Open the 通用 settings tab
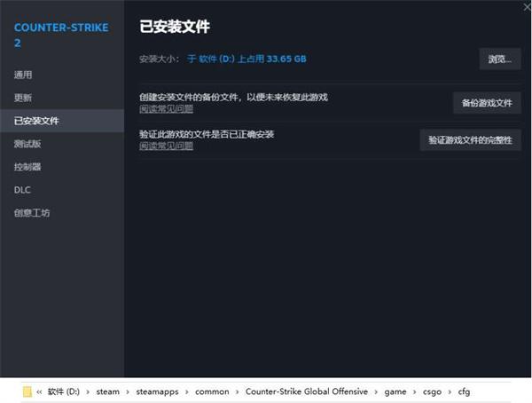The height and width of the screenshot is (403, 532). click(23, 75)
